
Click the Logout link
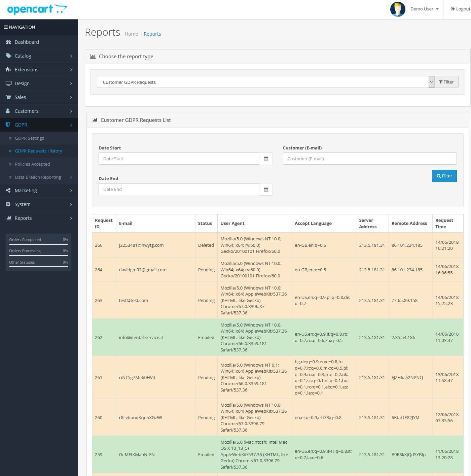[x=460, y=9]
